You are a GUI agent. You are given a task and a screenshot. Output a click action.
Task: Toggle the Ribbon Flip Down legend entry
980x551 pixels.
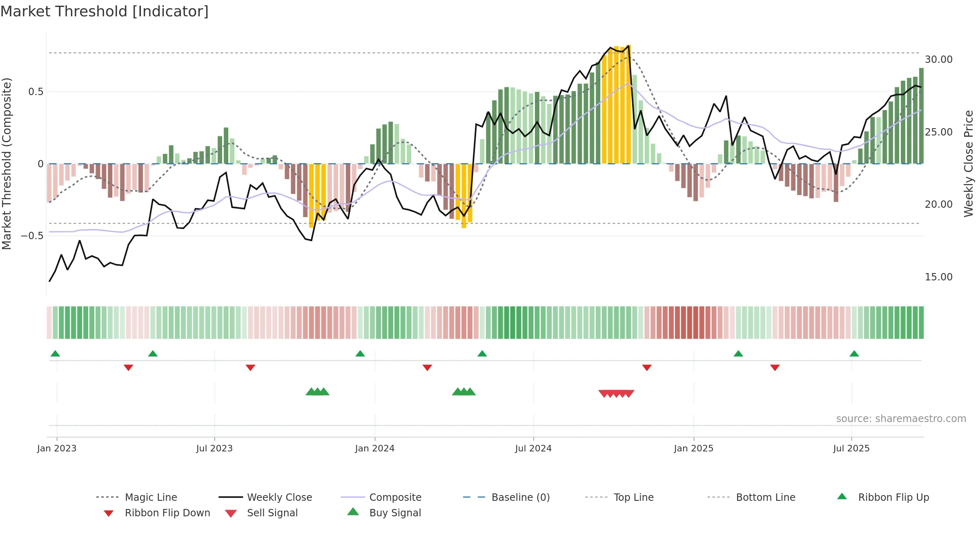coord(156,513)
